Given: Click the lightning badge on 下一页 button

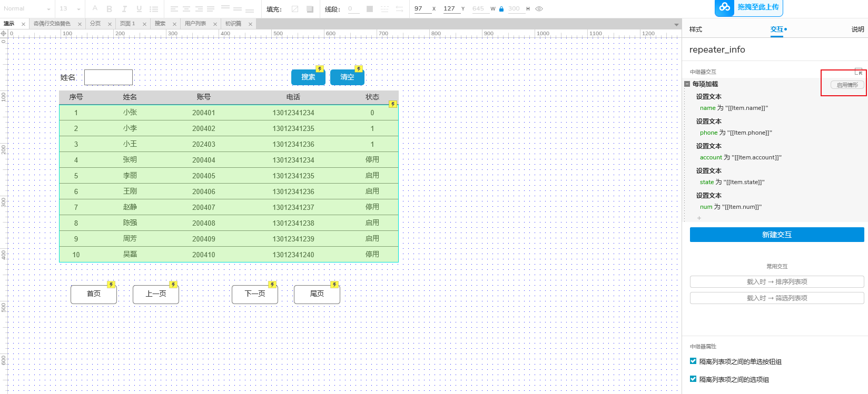Looking at the screenshot, I should pyautogui.click(x=272, y=285).
